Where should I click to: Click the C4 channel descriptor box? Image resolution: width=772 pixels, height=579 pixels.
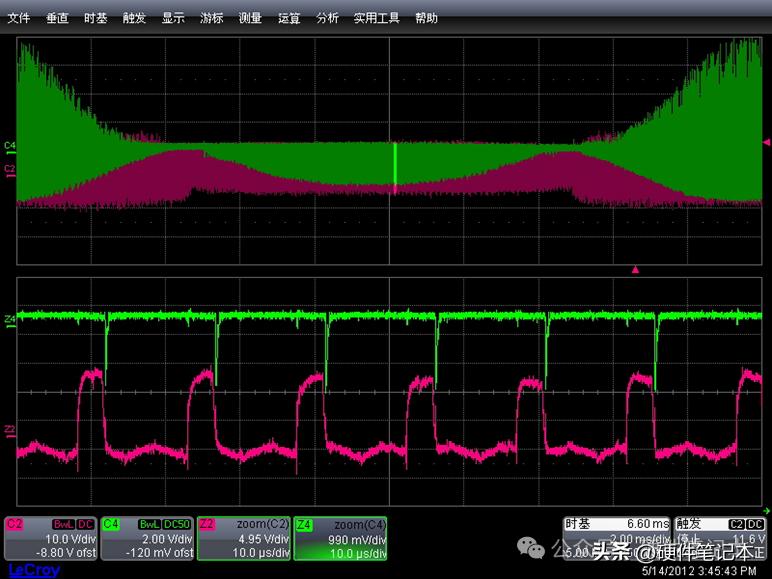click(x=146, y=538)
